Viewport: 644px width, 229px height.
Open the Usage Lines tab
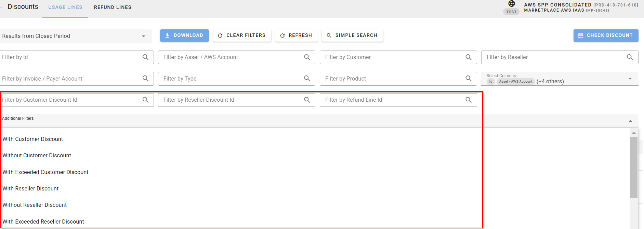[65, 7]
